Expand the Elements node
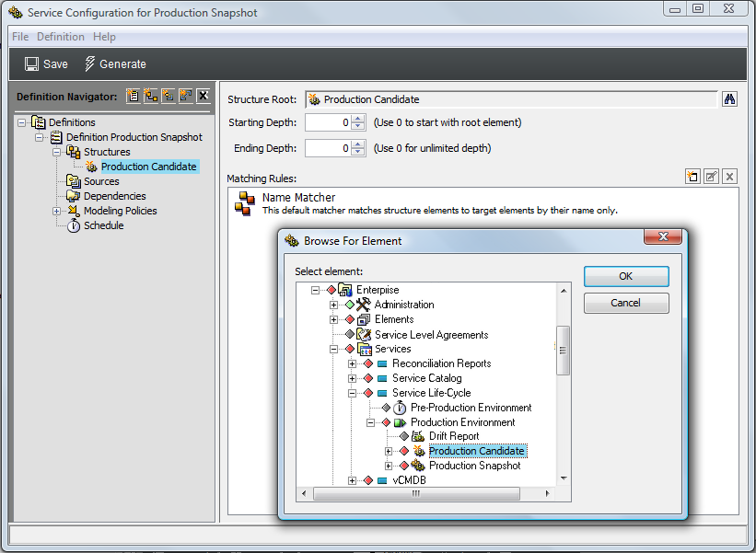The height and width of the screenshot is (553, 756). 333,320
